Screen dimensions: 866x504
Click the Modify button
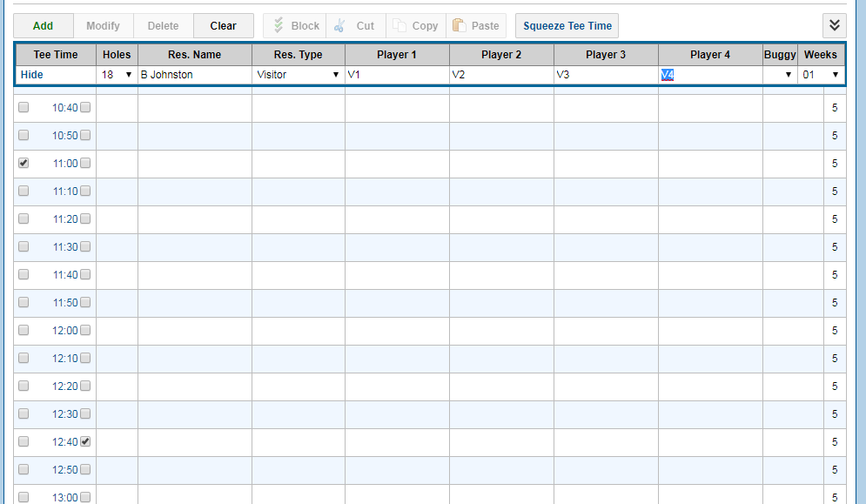[104, 26]
